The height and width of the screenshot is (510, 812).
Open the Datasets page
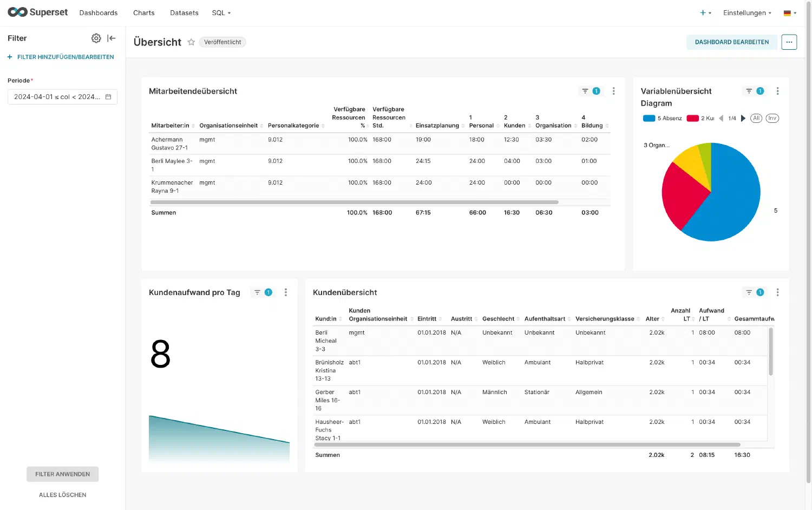(184, 12)
